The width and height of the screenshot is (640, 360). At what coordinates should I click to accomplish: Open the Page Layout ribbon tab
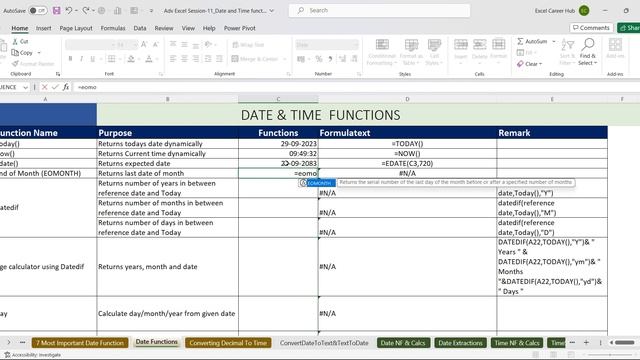click(x=76, y=28)
